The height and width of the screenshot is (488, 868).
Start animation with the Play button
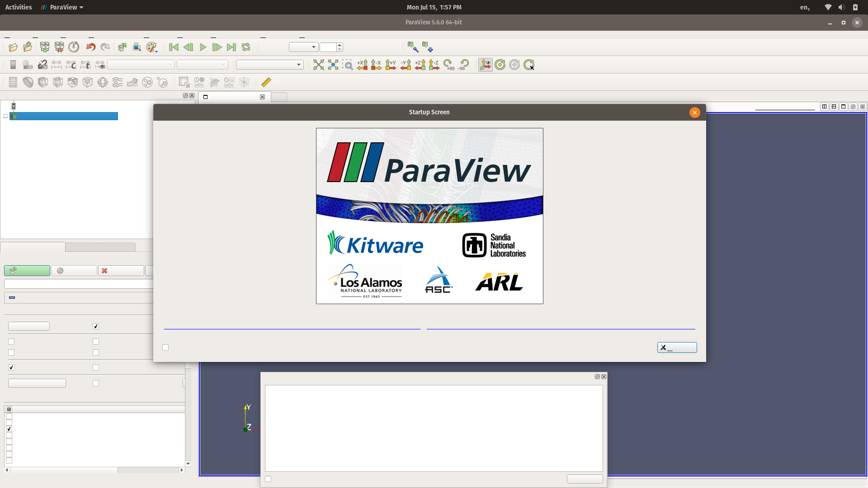[x=203, y=47]
